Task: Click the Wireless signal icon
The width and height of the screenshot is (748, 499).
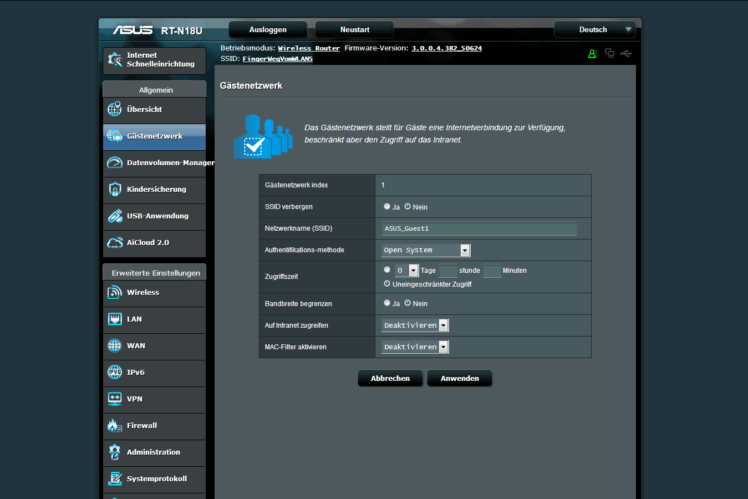Action: tap(114, 292)
